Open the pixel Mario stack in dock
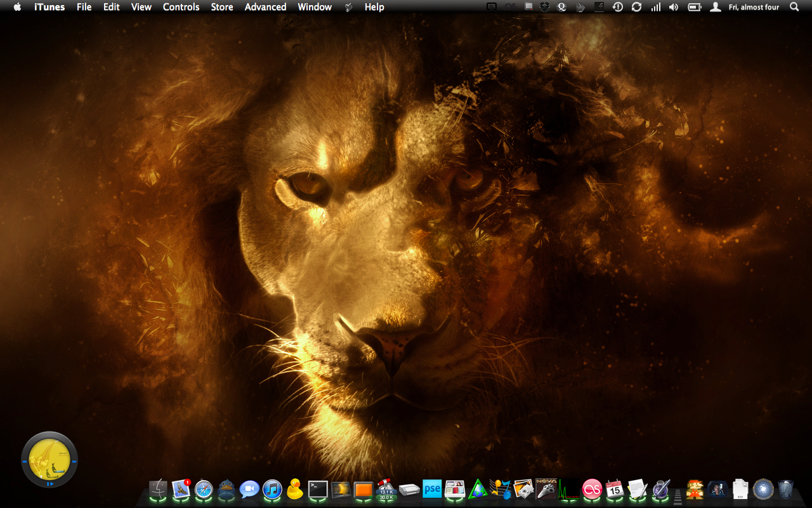Viewport: 812px width, 508px height. (x=695, y=489)
